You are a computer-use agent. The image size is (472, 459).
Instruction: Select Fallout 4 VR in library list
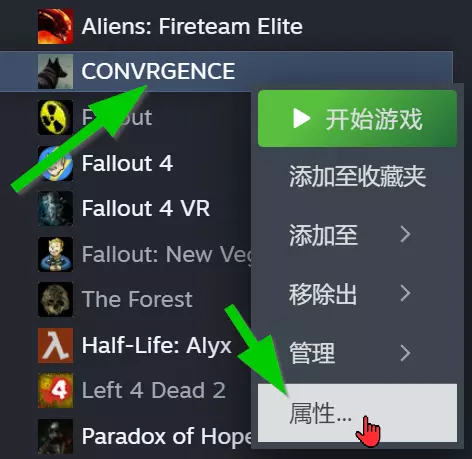[x=146, y=208]
